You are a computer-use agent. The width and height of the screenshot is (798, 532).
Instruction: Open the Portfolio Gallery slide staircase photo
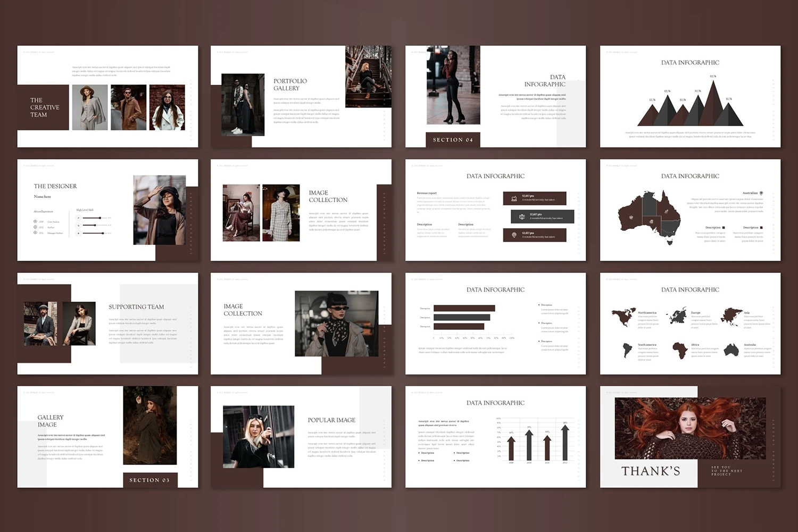[368, 76]
